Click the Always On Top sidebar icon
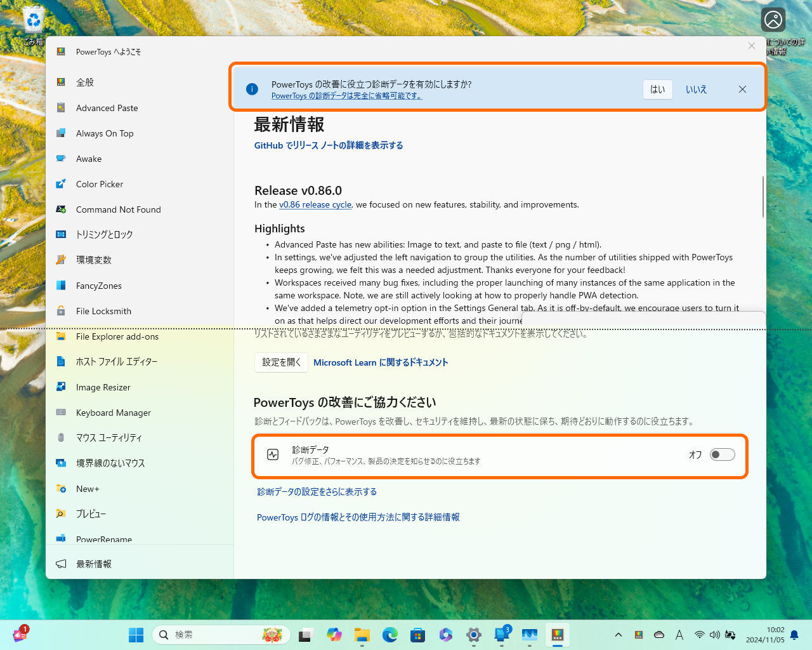Viewport: 812px width, 650px height. pyautogui.click(x=61, y=133)
